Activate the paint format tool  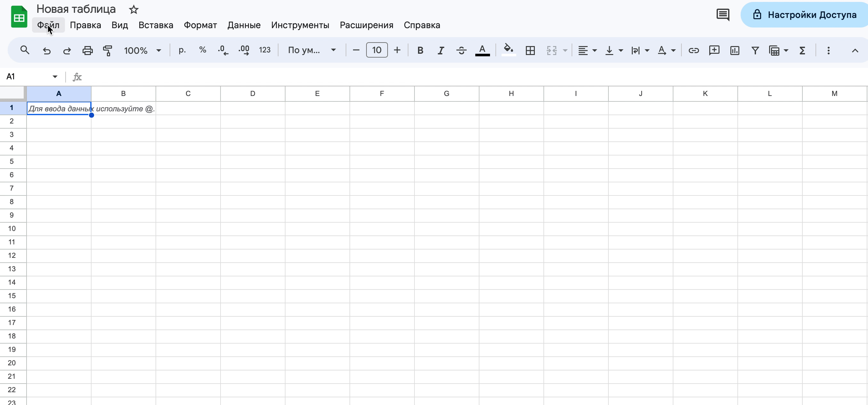(x=108, y=51)
